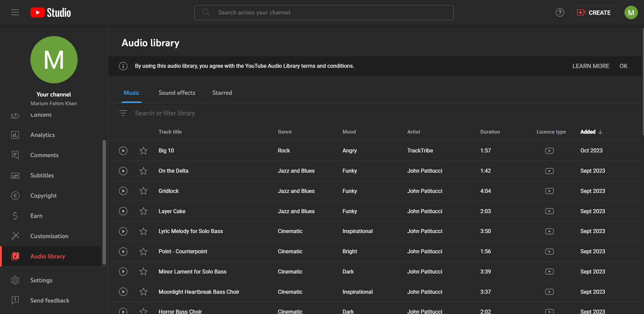Click the Comments sidebar icon
Screen dimensions: 644x314
[15, 155]
